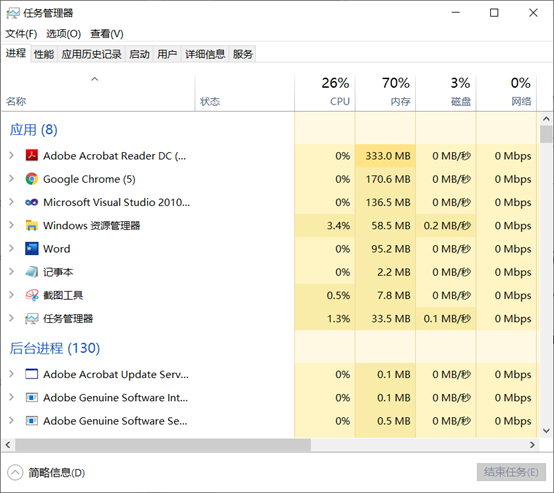Image resolution: width=554 pixels, height=493 pixels.
Task: Select the Adobe Acrobat Update Service icon
Action: pos(32,374)
